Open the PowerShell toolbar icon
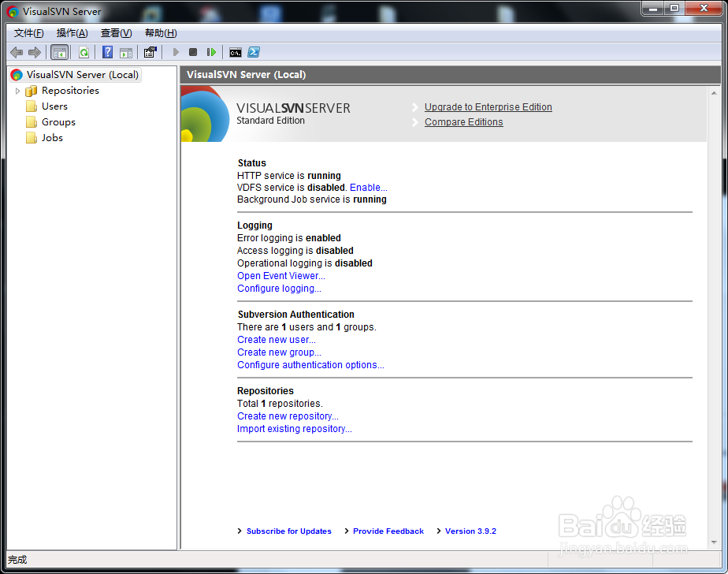Screen dimensions: 728x574 pyautogui.click(x=254, y=52)
